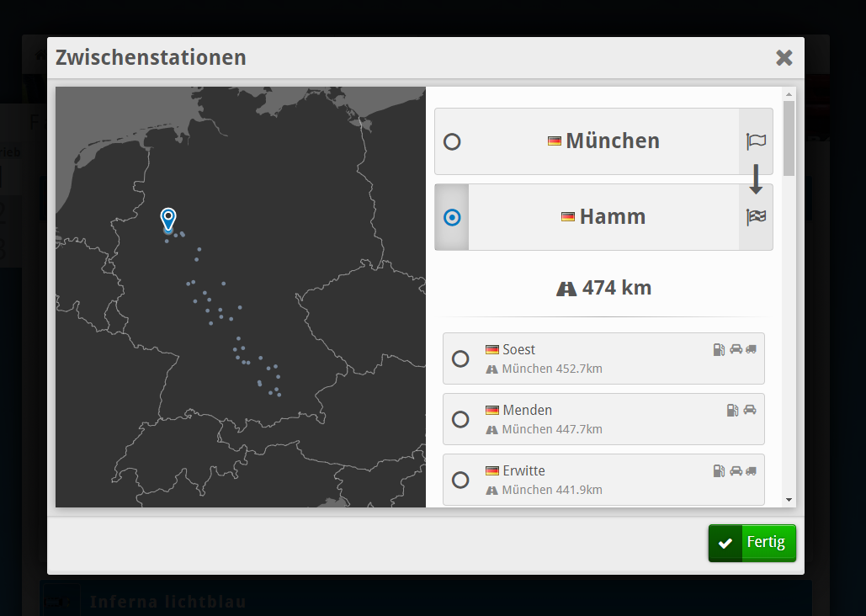The image size is (866, 616).
Task: Click the German flag next to Menden
Action: coord(492,411)
